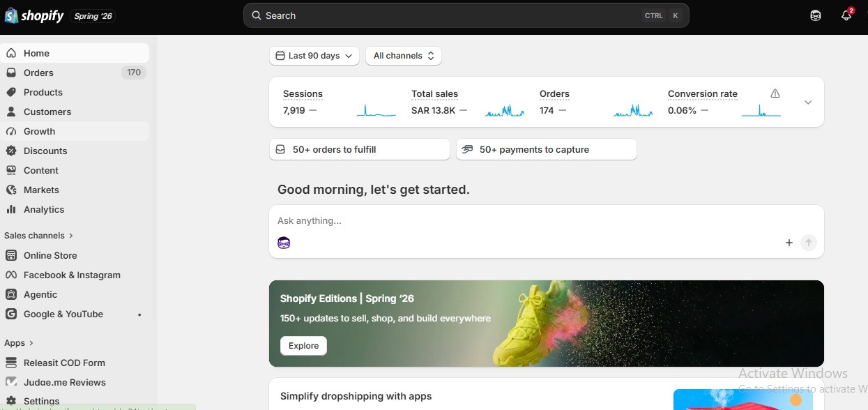Click the Sessions sparkline chart
Image resolution: width=868 pixels, height=410 pixels.
tap(376, 110)
